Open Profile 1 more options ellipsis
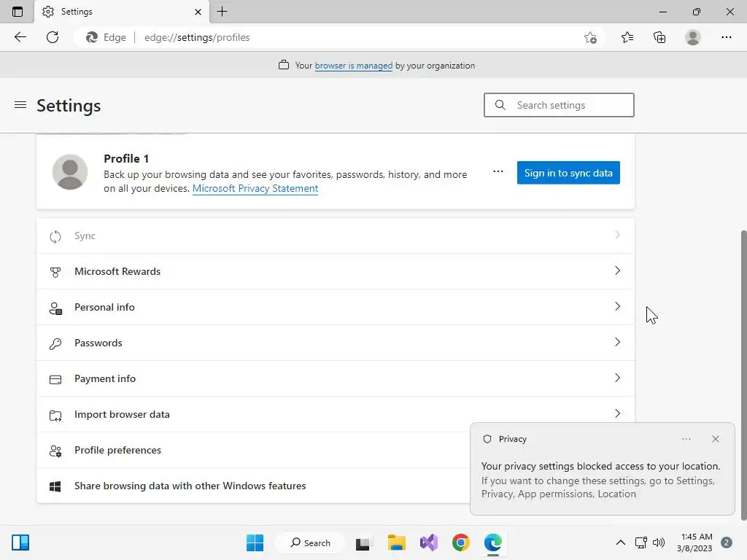 498,171
